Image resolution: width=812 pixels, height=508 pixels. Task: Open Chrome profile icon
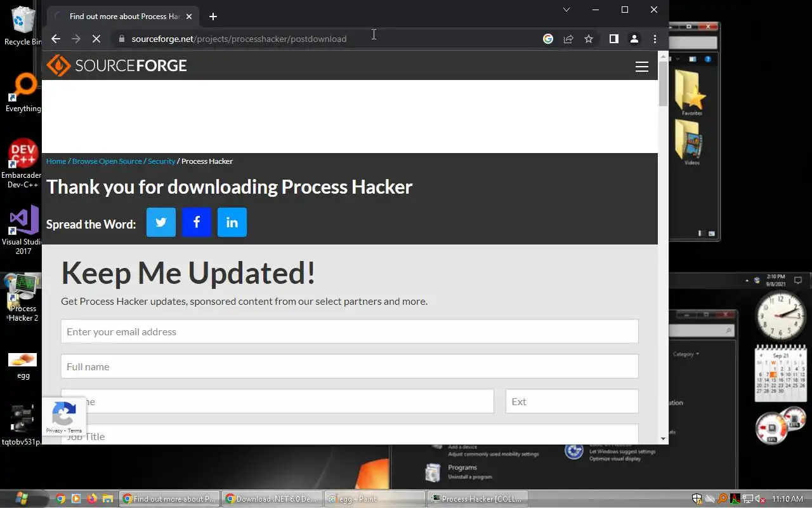[x=634, y=39]
